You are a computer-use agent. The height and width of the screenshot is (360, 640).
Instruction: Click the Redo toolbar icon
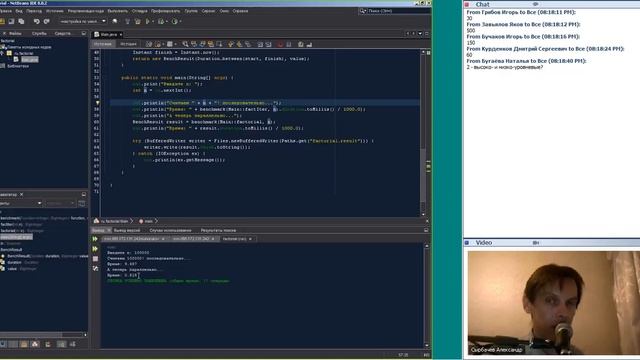pyautogui.click(x=47, y=21)
